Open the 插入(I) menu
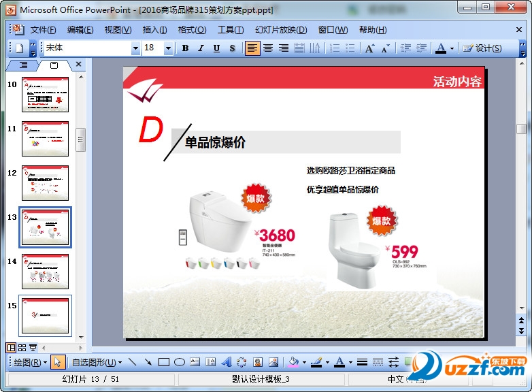This screenshot has width=532, height=392. coord(154,30)
